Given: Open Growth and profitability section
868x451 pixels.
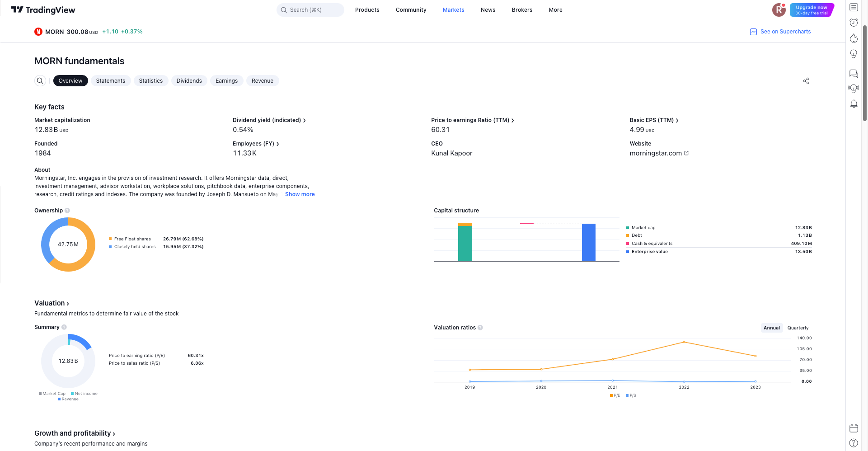Looking at the screenshot, I should 75,433.
